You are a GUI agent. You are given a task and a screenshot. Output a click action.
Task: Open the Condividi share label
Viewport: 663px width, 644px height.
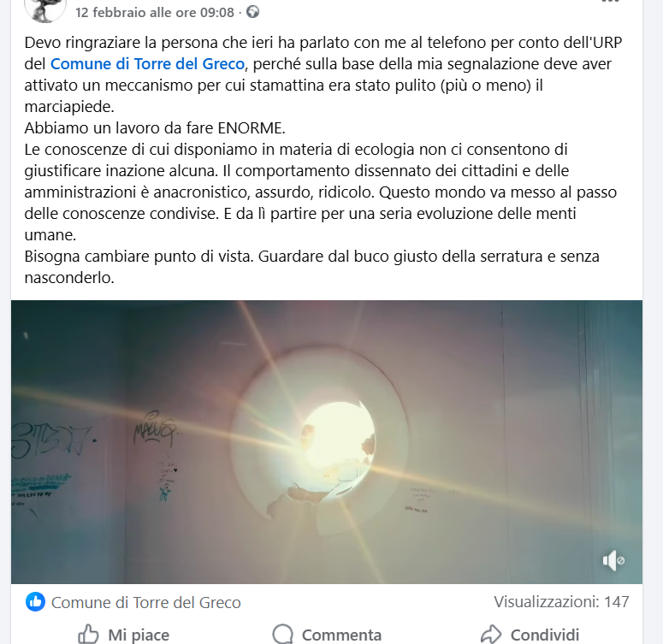[x=545, y=635]
